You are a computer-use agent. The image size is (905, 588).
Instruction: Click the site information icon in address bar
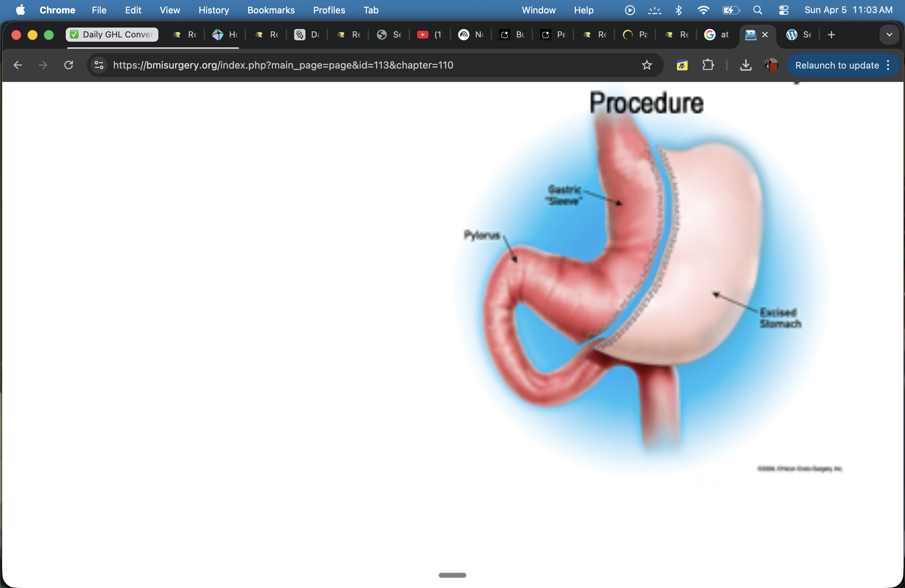(99, 65)
